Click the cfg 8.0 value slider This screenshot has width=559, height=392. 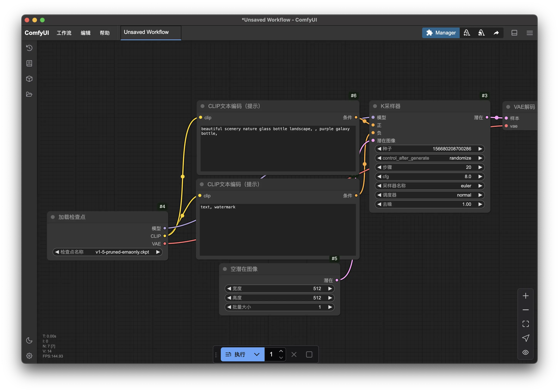[x=429, y=177]
